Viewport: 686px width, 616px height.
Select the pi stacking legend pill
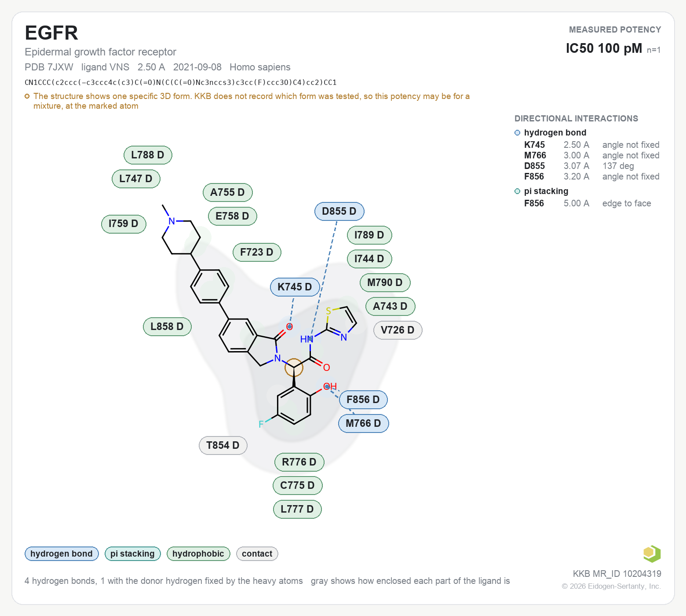(x=132, y=554)
